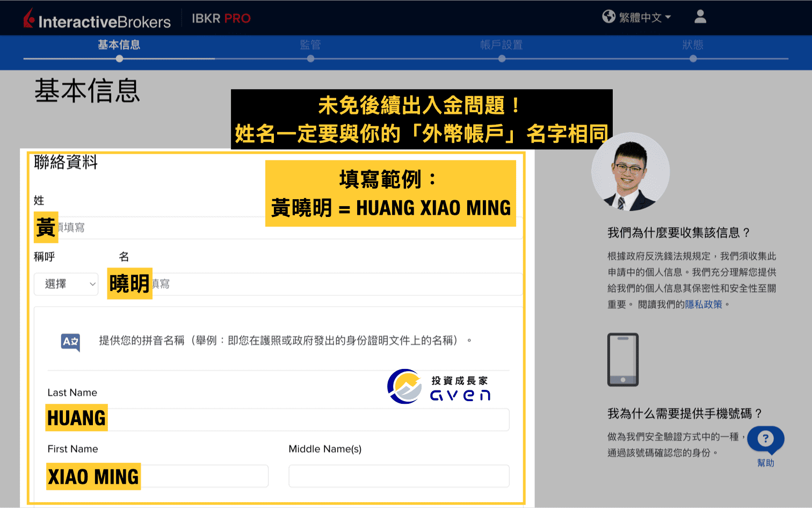Switch to the 基本信息 step tab

pyautogui.click(x=119, y=45)
